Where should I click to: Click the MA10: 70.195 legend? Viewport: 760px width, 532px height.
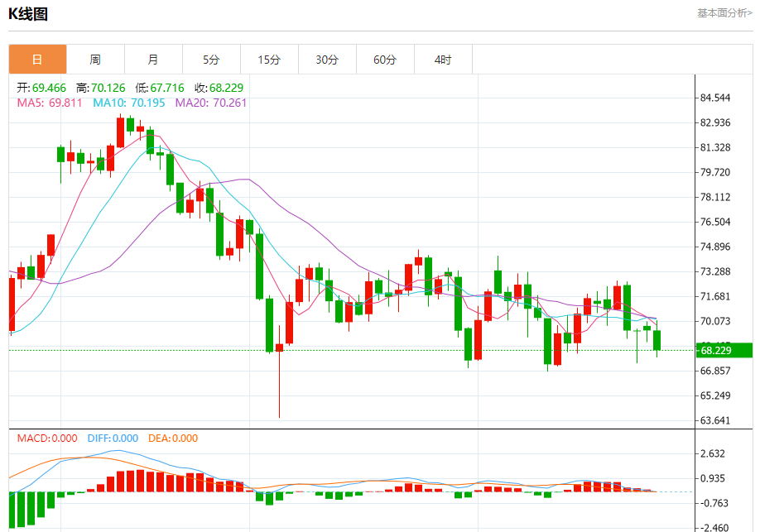(x=129, y=103)
